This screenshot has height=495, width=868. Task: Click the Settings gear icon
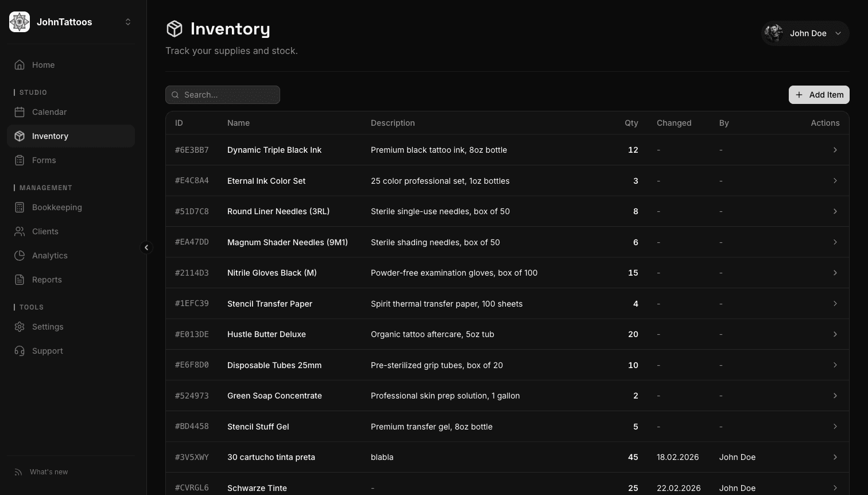(21, 327)
